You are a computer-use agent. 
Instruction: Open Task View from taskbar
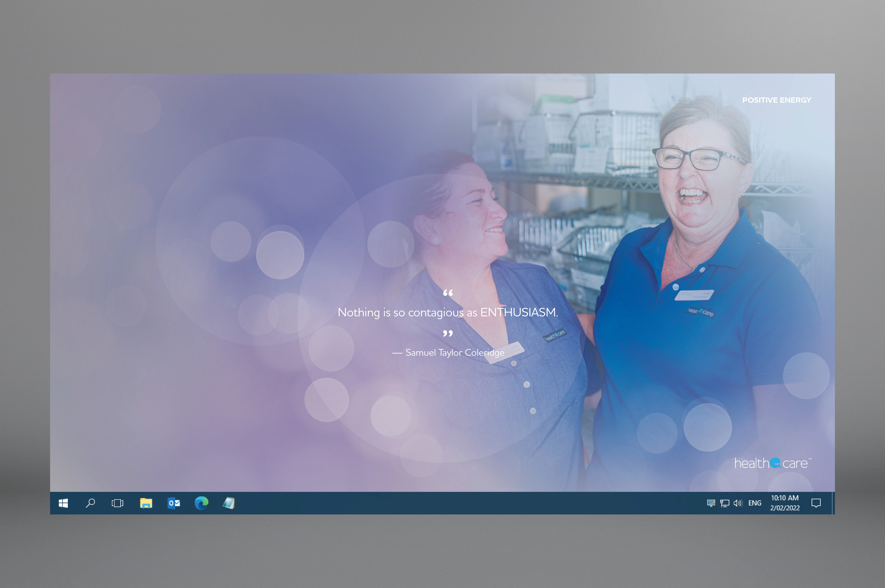[x=117, y=503]
